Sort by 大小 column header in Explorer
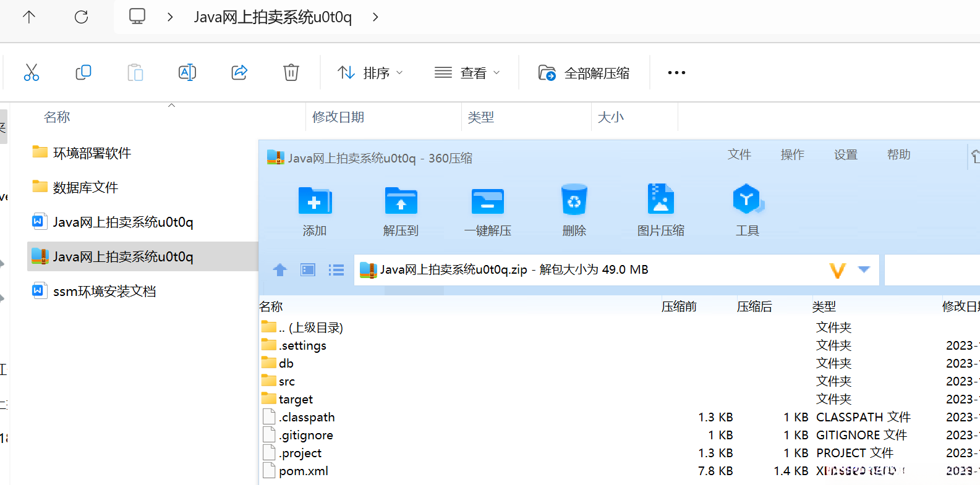 (x=611, y=117)
